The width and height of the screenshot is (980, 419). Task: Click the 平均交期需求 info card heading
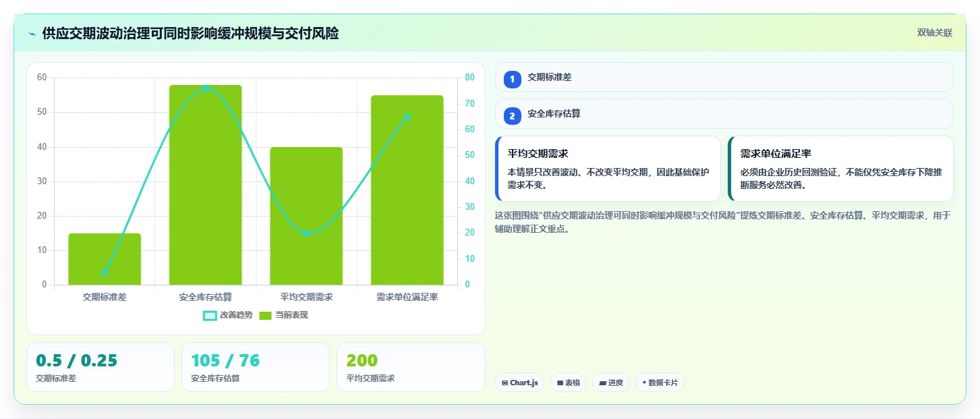538,154
